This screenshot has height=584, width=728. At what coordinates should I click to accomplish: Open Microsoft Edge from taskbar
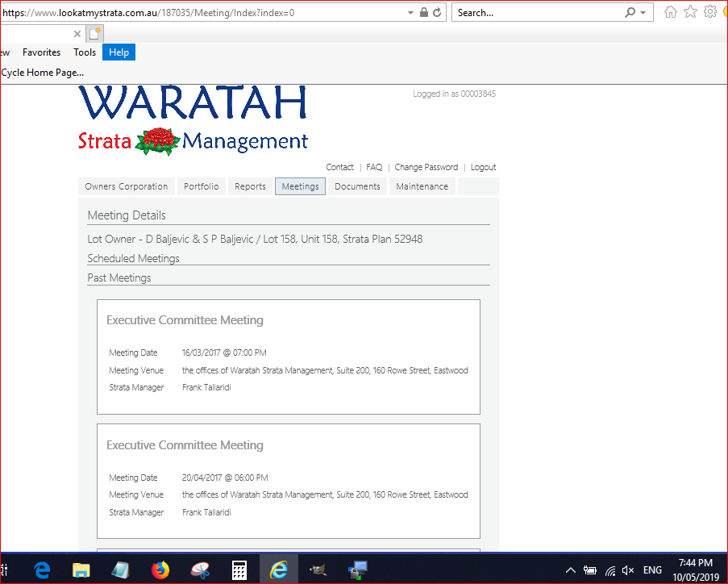[x=42, y=569]
